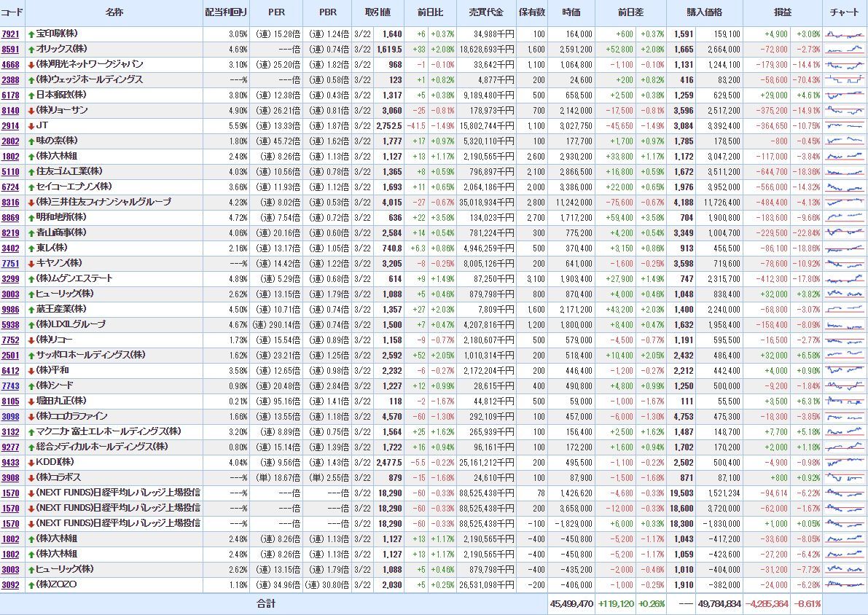Open the mini chart in the 東レ row
This screenshot has height=615, width=868.
pyautogui.click(x=845, y=248)
